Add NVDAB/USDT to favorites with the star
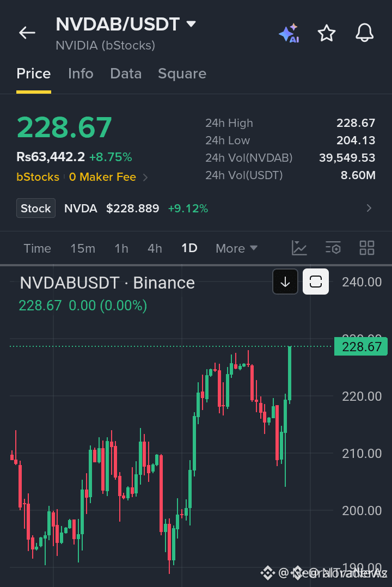This screenshot has width=392, height=587. click(327, 33)
